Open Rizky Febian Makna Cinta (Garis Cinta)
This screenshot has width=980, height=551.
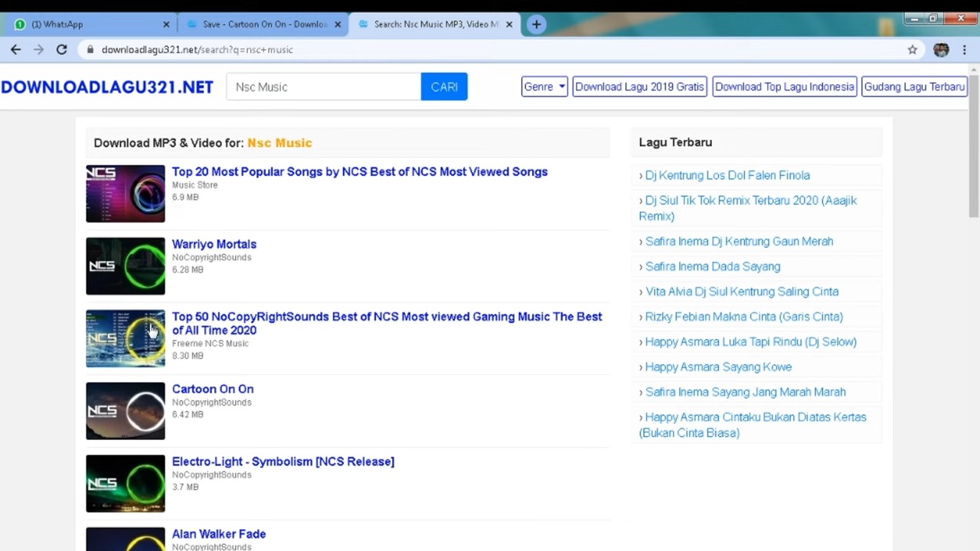(744, 317)
